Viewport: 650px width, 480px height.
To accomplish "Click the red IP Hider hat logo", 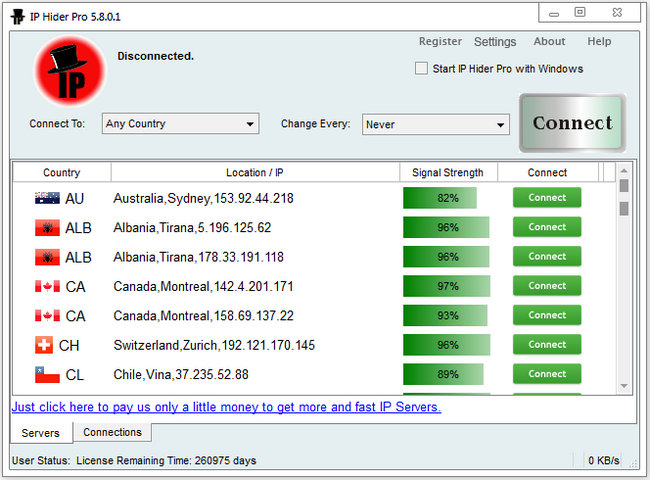I will point(70,71).
